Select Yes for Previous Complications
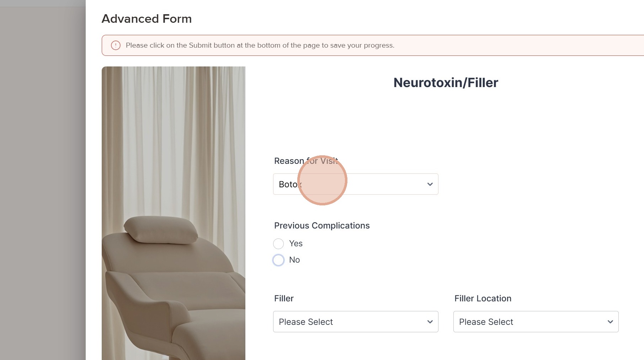 click(x=278, y=244)
